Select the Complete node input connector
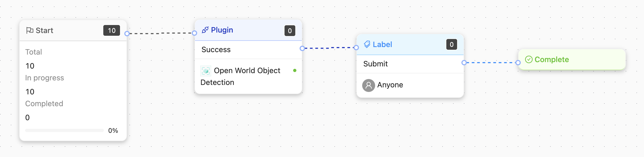 pyautogui.click(x=518, y=63)
